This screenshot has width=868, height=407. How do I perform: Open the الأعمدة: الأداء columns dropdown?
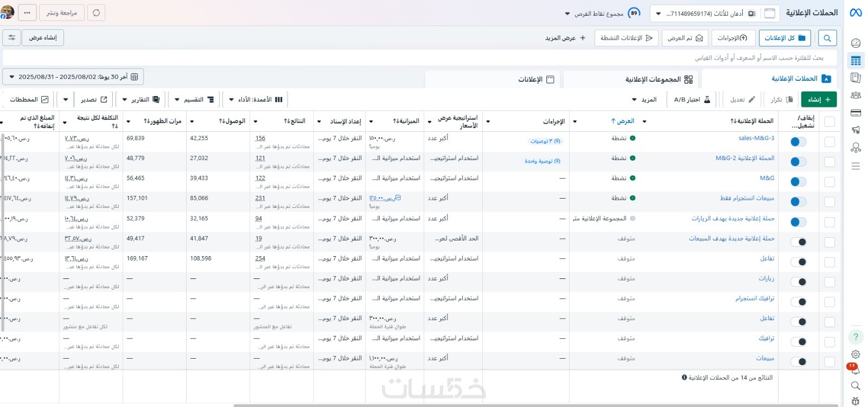[x=256, y=99]
